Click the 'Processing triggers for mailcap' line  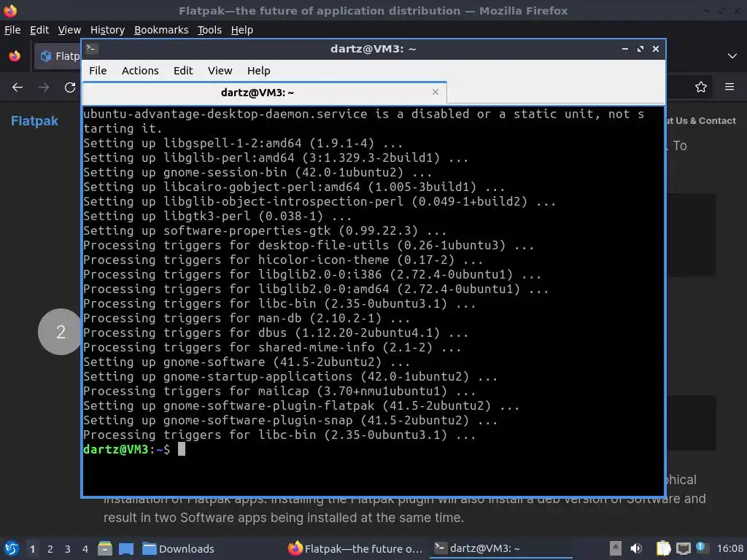click(279, 392)
